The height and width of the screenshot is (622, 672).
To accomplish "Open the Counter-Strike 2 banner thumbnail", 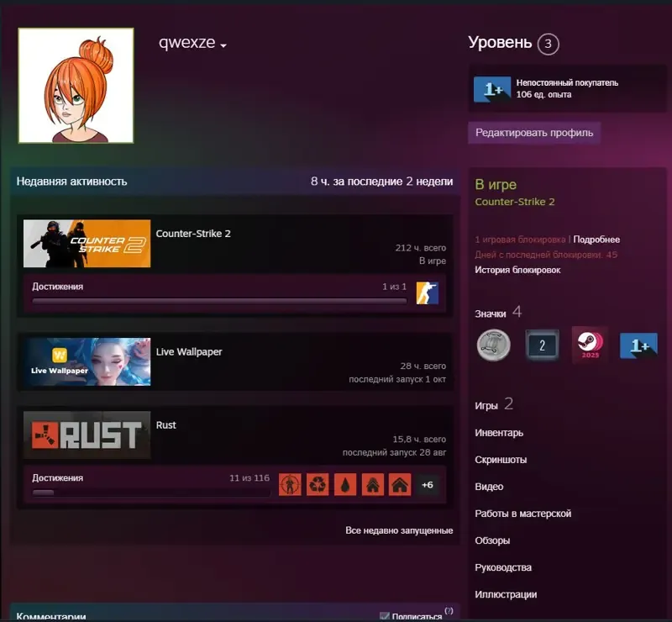I will point(87,244).
